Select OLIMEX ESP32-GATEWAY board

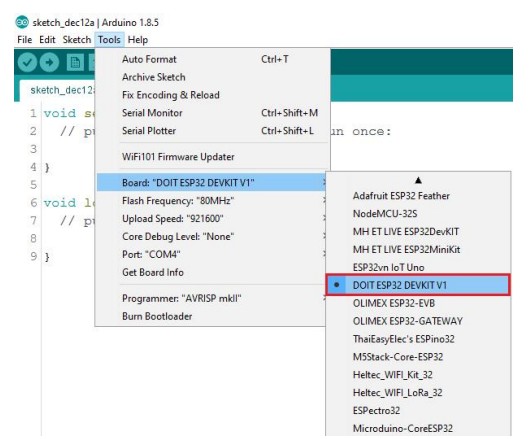418,321
